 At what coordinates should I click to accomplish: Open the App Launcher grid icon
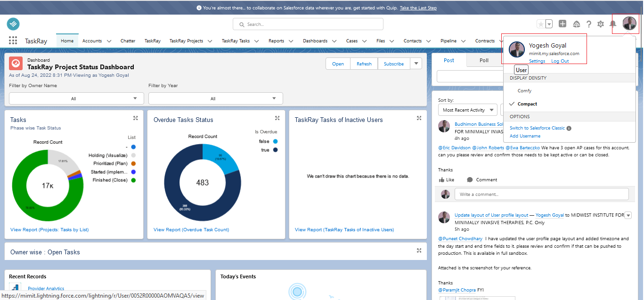pos(13,41)
